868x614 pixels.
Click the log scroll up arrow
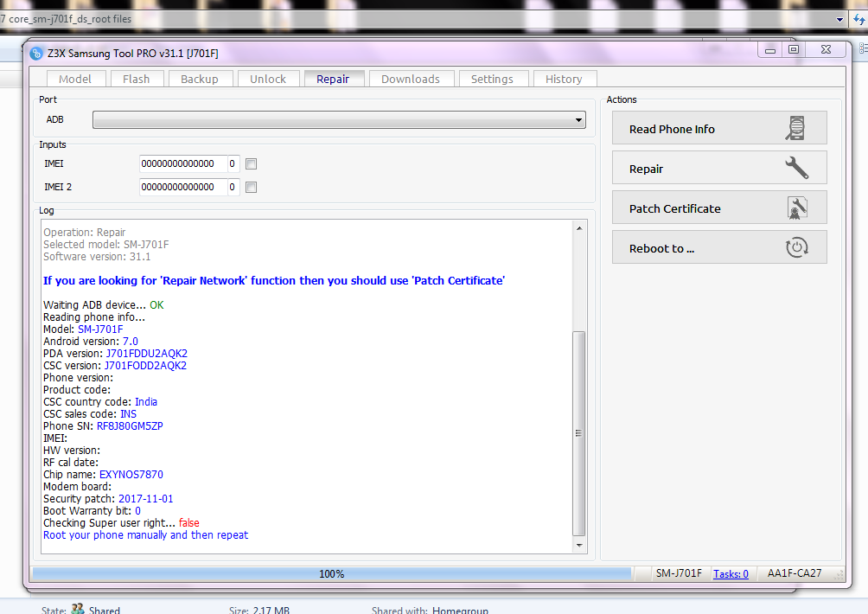(579, 228)
